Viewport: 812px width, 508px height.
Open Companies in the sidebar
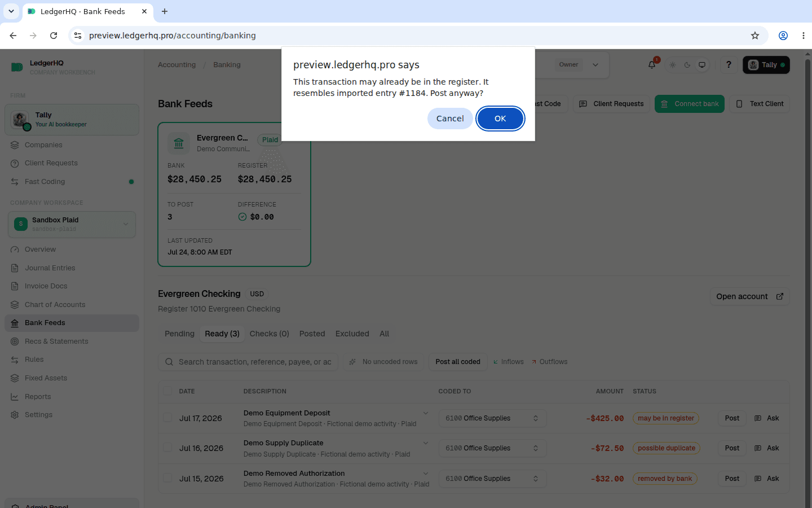tap(72, 145)
